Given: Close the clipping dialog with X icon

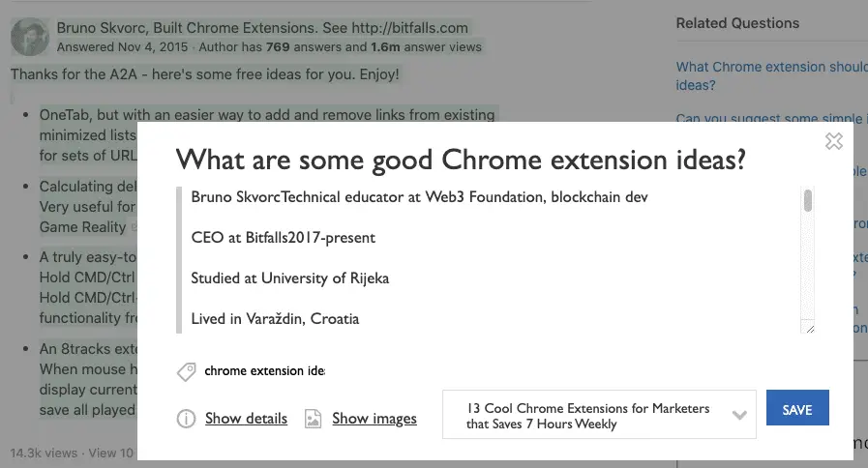Looking at the screenshot, I should coord(833,141).
